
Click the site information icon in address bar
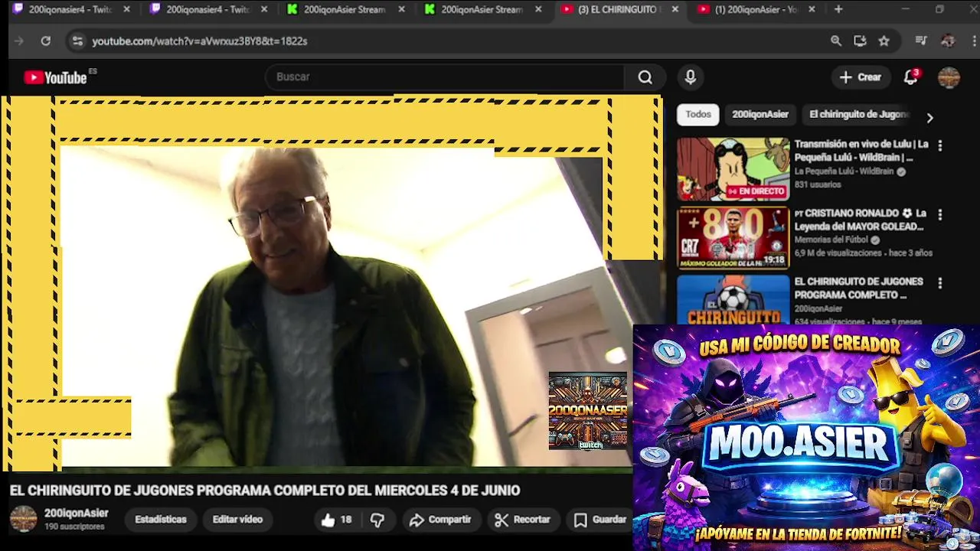coord(77,41)
